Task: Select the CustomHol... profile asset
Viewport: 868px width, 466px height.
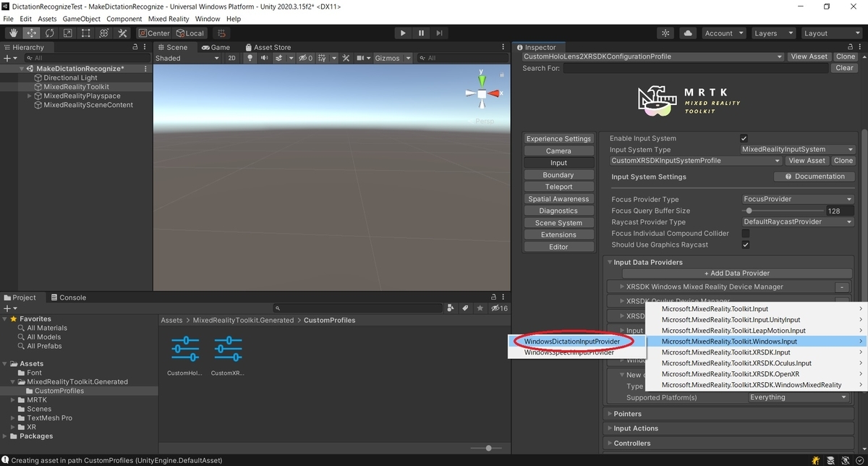Action: [x=185, y=356]
